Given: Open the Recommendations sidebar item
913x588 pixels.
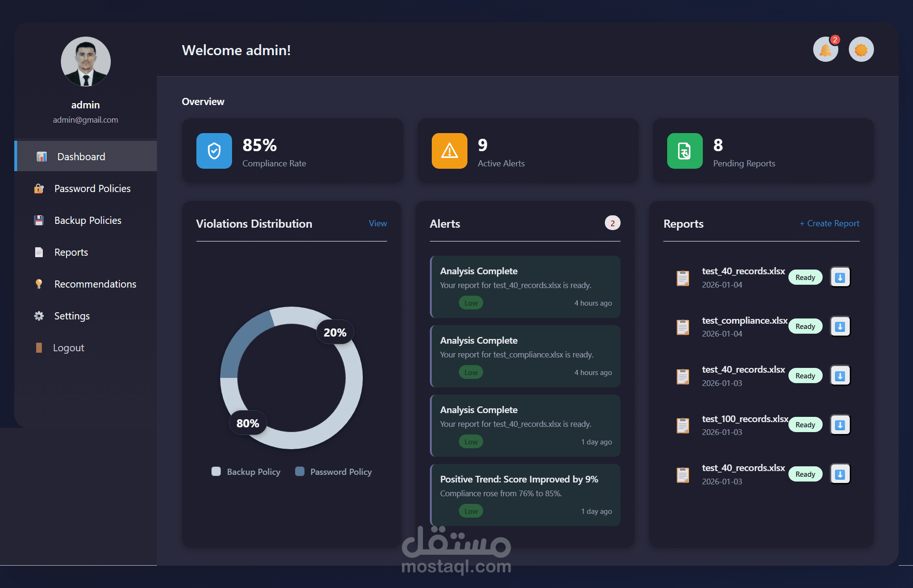Looking at the screenshot, I should (x=95, y=284).
